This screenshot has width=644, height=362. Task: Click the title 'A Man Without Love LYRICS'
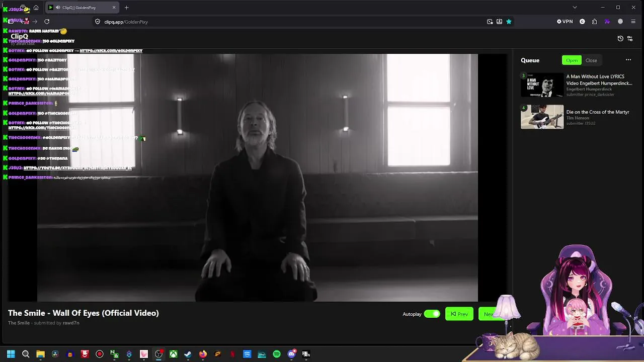coord(599,80)
